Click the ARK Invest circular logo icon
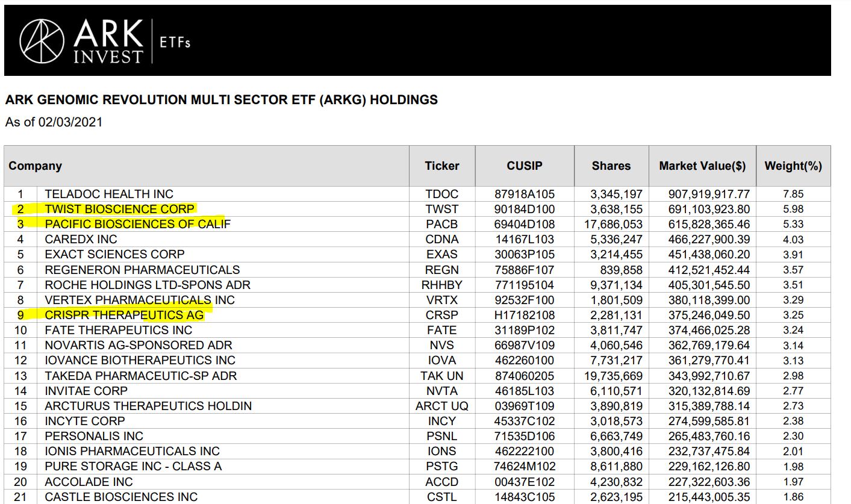Viewport: 851px width, 504px height. 42,41
